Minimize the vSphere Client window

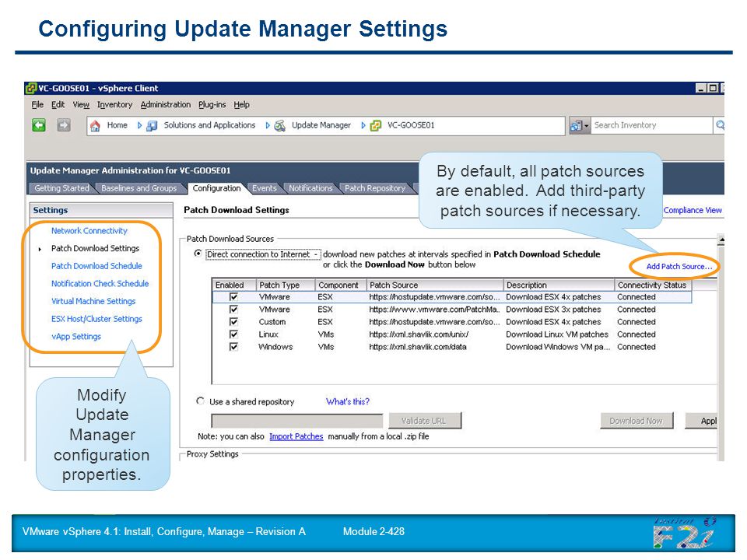(701, 88)
